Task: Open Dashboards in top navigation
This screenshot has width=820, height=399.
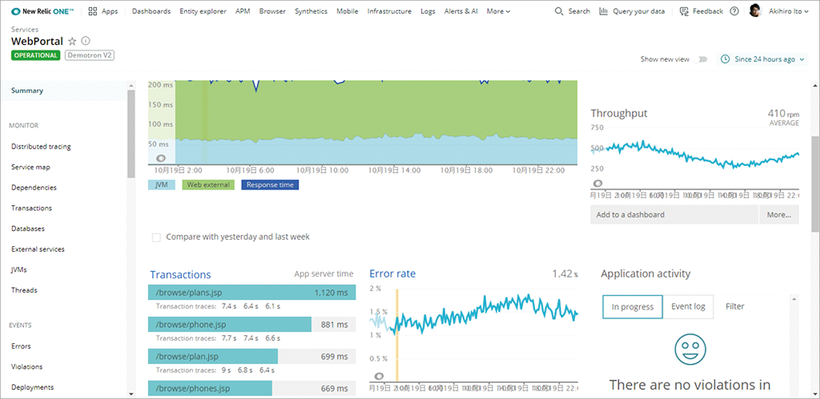Action: coord(151,11)
